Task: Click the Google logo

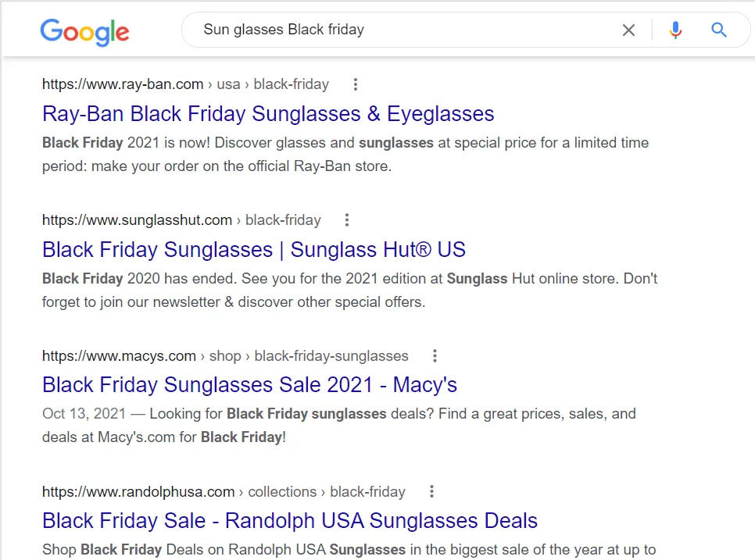Action: [84, 32]
